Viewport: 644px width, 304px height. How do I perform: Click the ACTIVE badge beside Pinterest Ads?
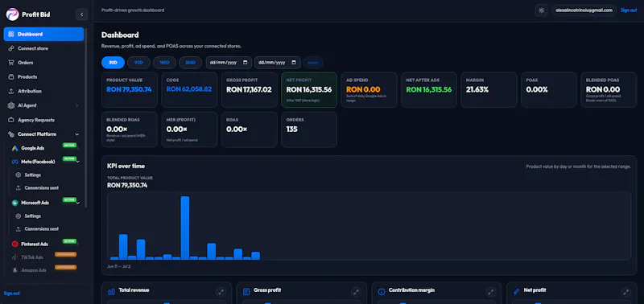pyautogui.click(x=69, y=240)
